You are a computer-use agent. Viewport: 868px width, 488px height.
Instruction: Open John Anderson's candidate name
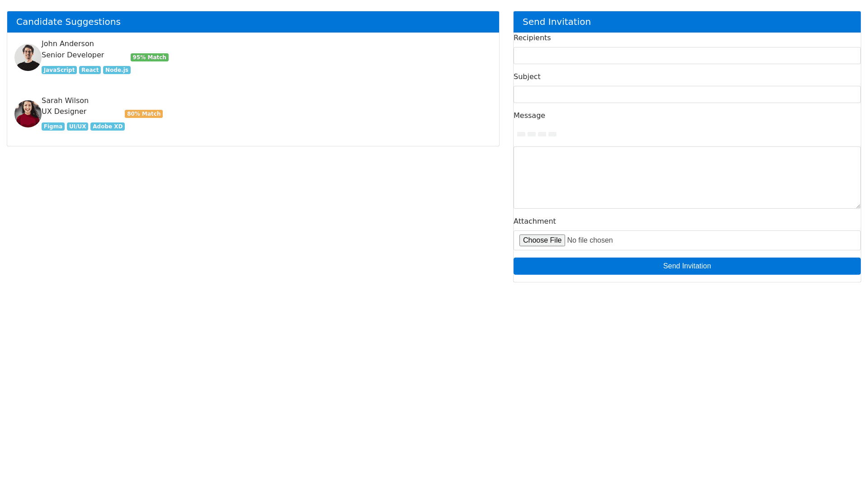pos(68,44)
